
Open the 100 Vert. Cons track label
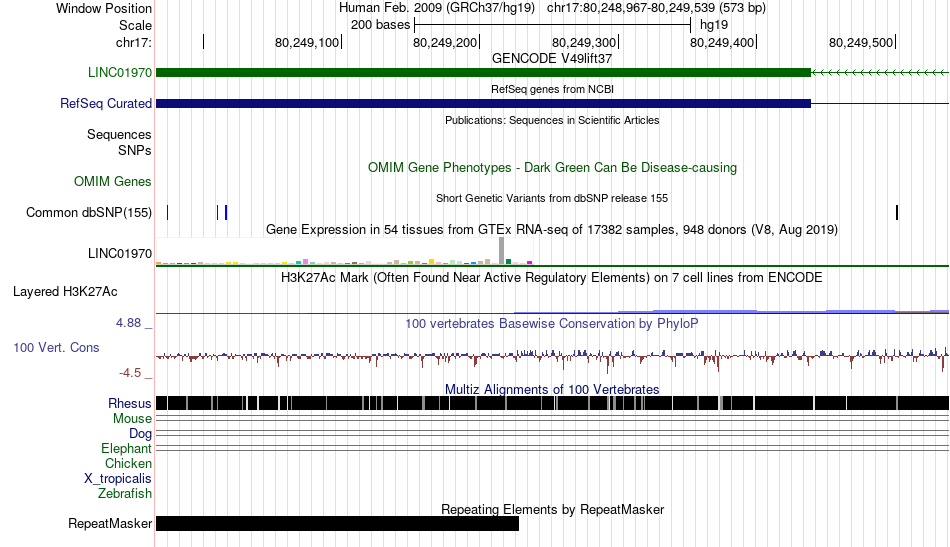pos(56,348)
